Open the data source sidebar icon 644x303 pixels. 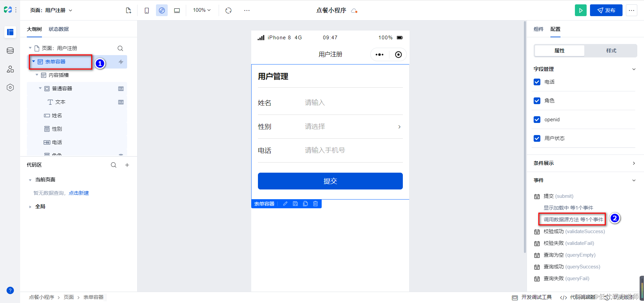tap(10, 51)
